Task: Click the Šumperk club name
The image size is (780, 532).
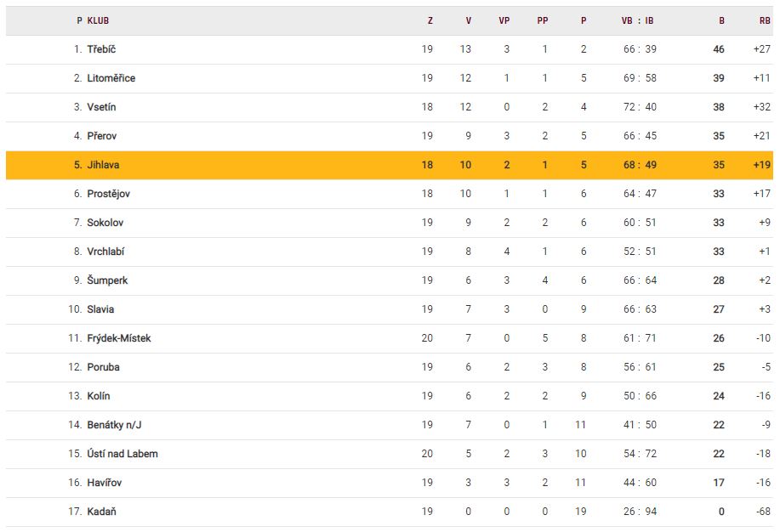Action: (107, 280)
